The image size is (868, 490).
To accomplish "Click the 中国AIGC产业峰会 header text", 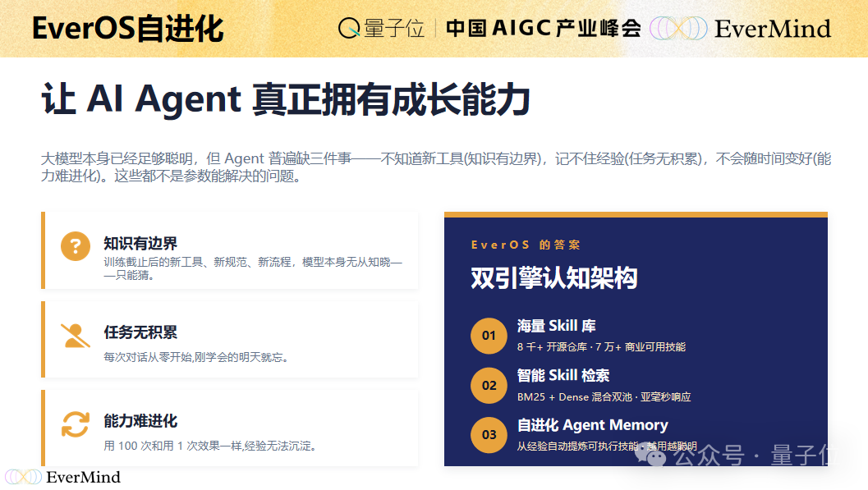I will pyautogui.click(x=543, y=28).
